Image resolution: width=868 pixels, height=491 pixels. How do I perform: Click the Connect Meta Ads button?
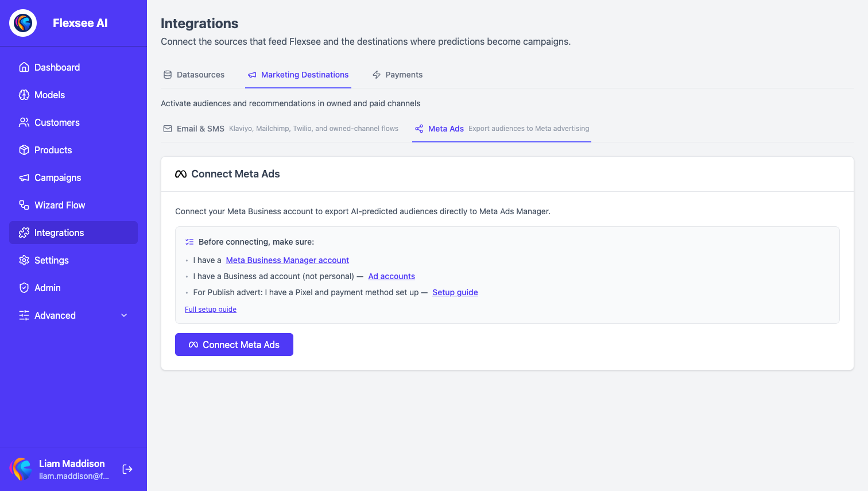coord(234,345)
